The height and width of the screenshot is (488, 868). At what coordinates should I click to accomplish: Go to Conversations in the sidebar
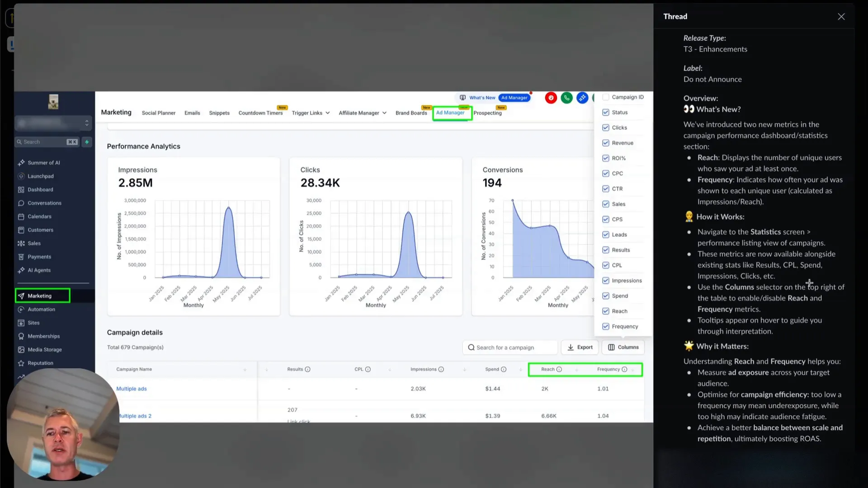coord(44,203)
